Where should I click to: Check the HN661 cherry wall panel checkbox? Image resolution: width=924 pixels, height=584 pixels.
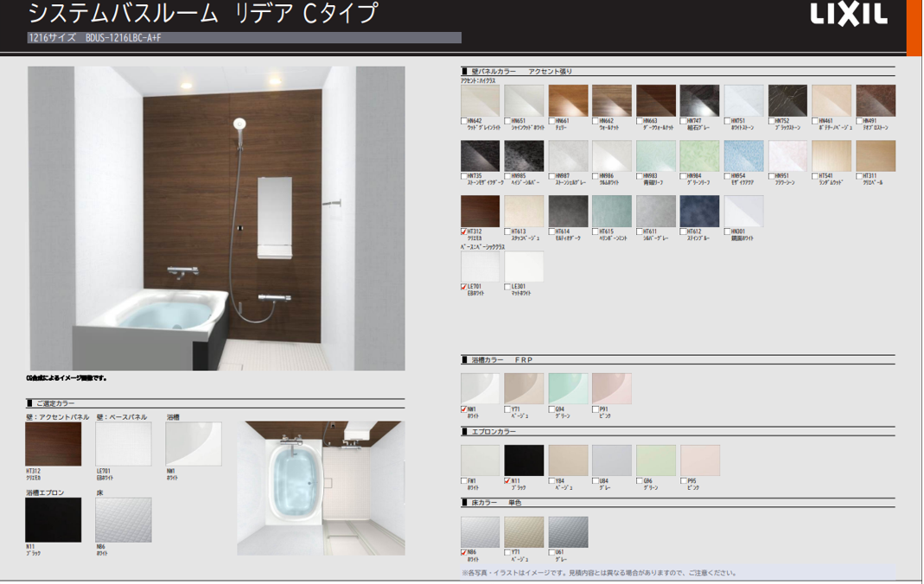[551, 122]
